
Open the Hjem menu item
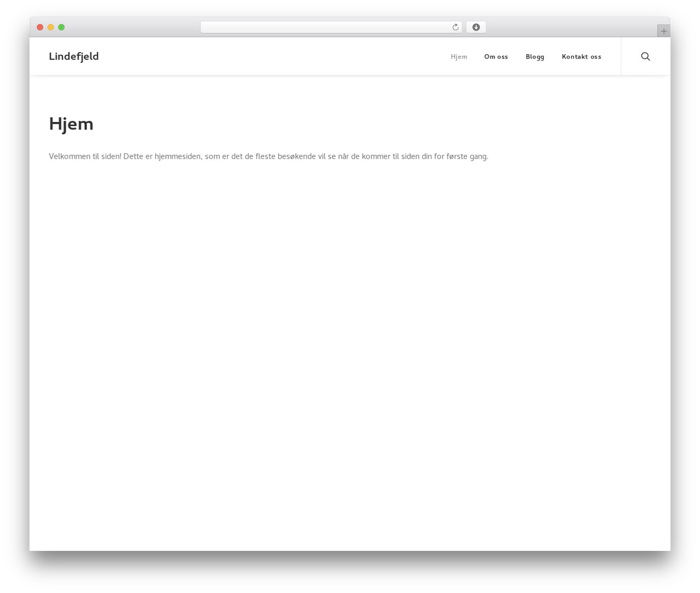tap(459, 57)
